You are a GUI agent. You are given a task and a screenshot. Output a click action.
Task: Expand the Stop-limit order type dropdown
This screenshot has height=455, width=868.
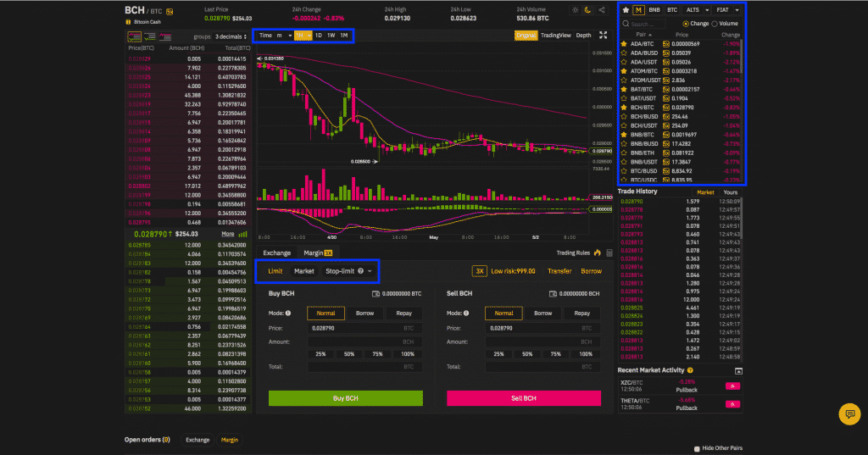coord(370,271)
